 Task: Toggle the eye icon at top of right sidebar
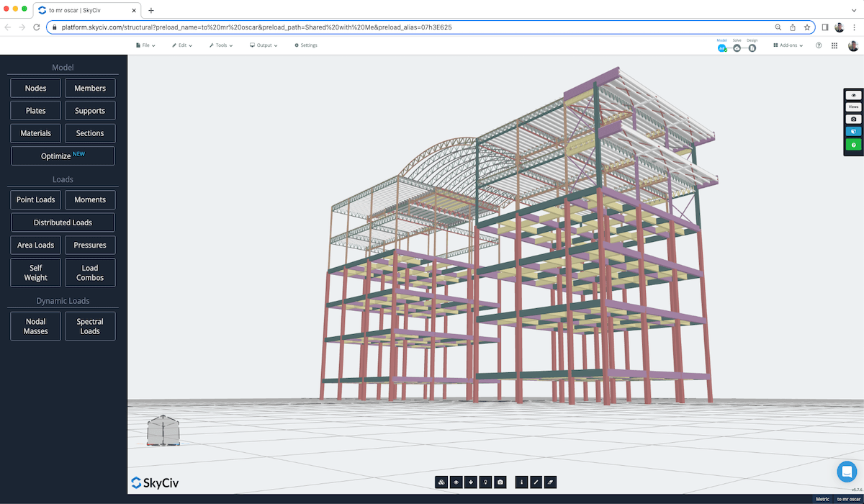click(853, 94)
